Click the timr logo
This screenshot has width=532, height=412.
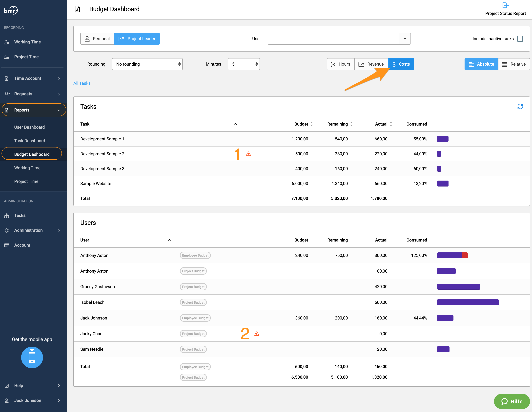11,10
